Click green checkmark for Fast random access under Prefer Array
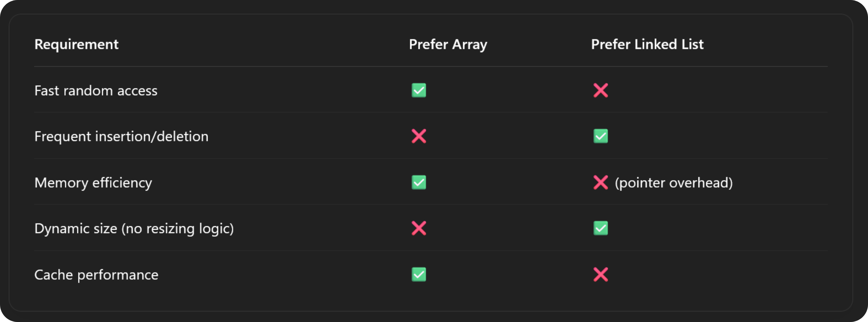The height and width of the screenshot is (322, 868). tap(419, 90)
